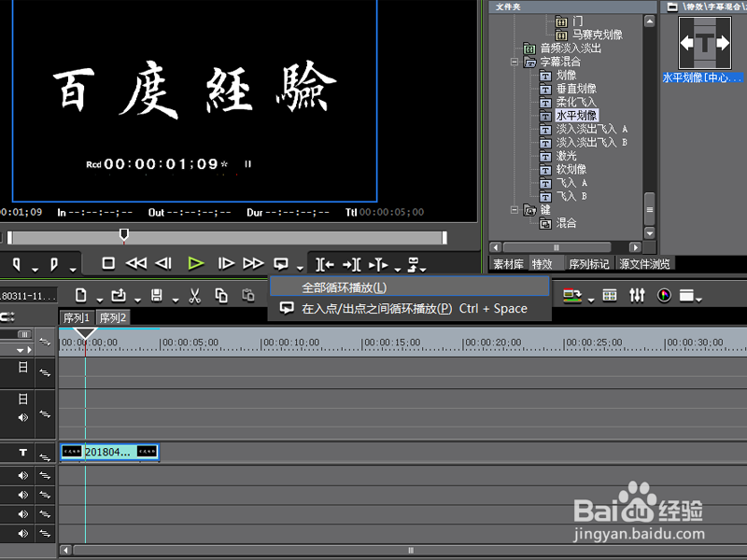Click the add title transition icon
747x560 pixels.
click(378, 264)
